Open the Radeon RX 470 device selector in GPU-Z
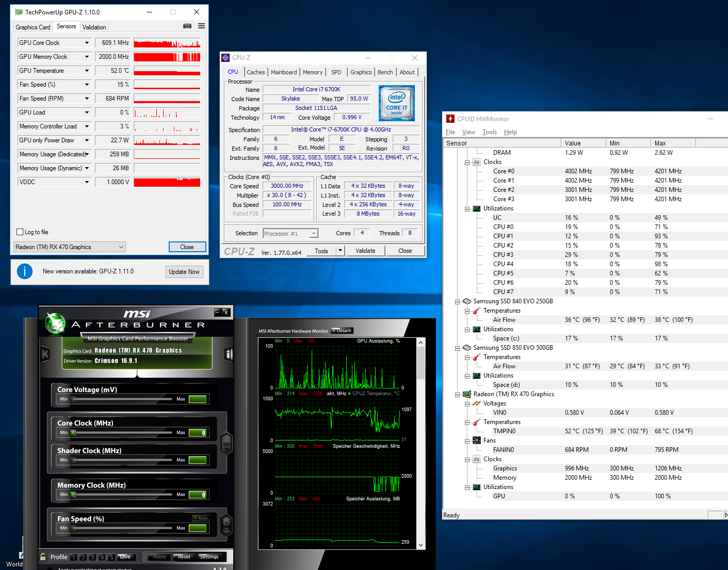This screenshot has width=728, height=570. tap(69, 247)
